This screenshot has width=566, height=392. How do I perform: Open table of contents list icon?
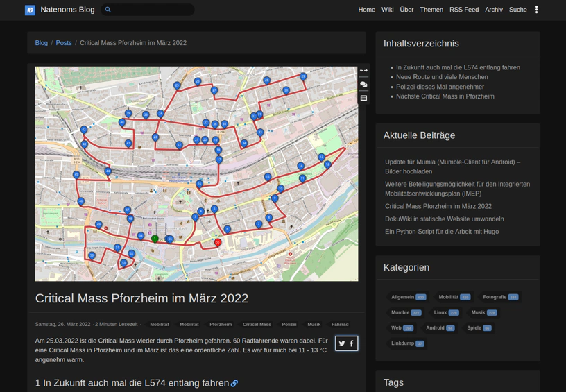coord(363,99)
